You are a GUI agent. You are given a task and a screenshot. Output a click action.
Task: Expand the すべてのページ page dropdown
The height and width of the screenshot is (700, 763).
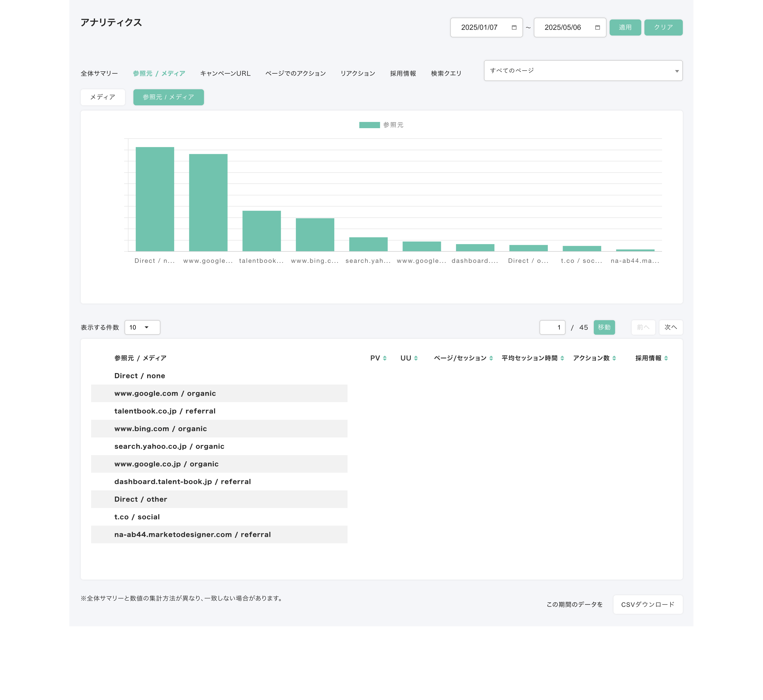click(x=583, y=71)
